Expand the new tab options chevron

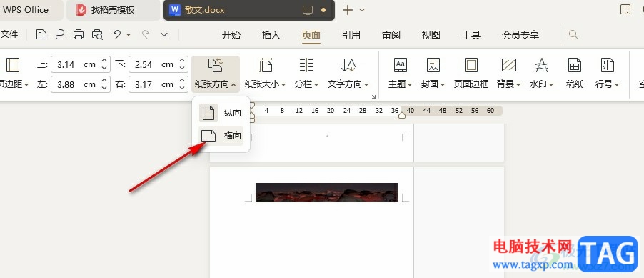tap(362, 10)
